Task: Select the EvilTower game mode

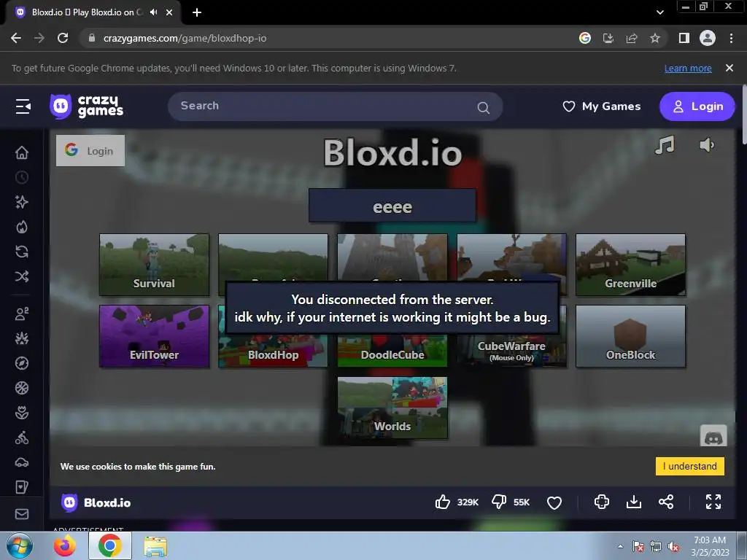Action: coord(154,336)
